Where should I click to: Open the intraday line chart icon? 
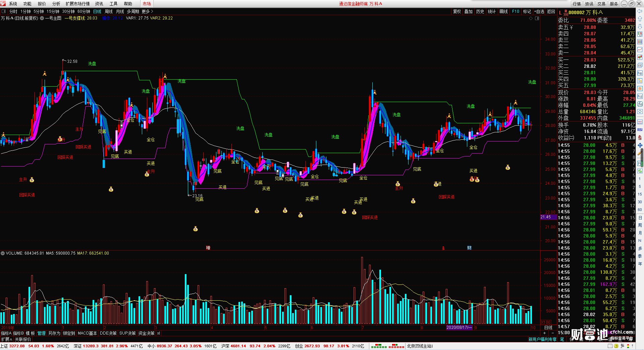640,50
